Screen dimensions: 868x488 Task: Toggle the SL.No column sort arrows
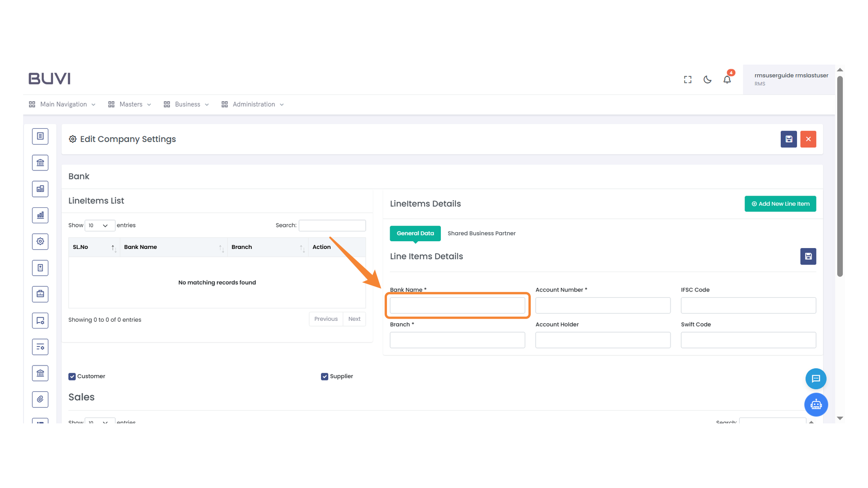tap(113, 247)
